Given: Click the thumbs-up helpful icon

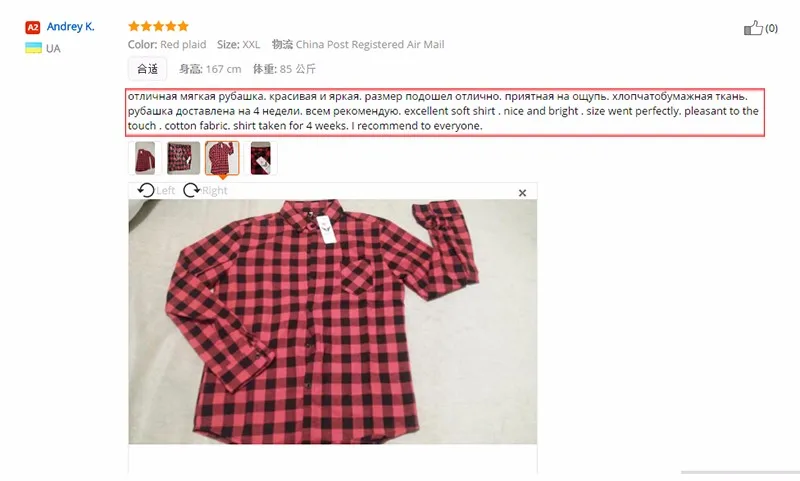Looking at the screenshot, I should point(753,28).
